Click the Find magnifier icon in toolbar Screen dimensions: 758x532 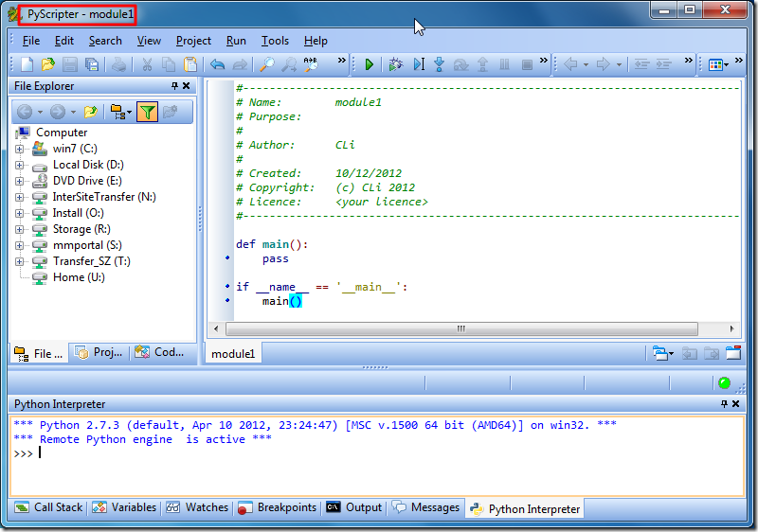coord(266,64)
